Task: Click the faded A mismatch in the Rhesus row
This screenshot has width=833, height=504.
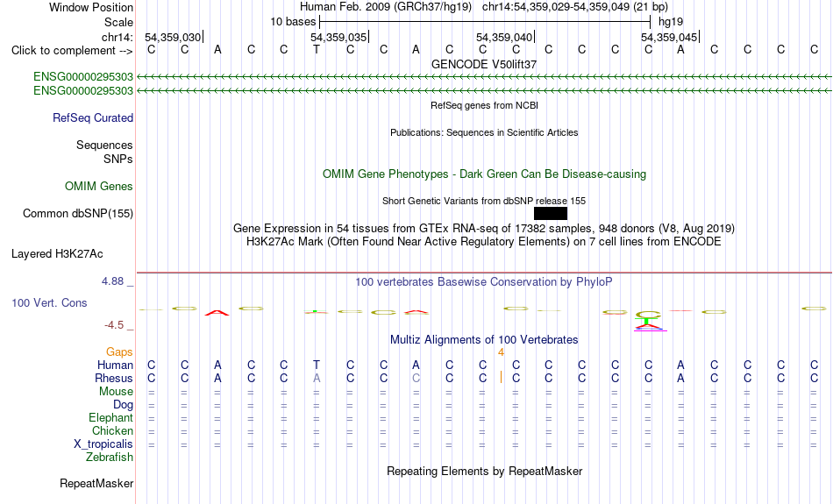Action: 317,378
